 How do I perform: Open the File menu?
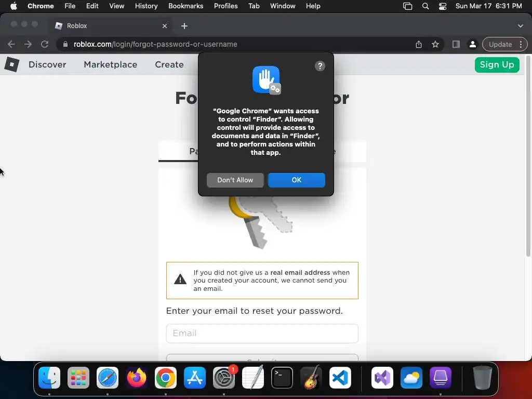coord(70,6)
